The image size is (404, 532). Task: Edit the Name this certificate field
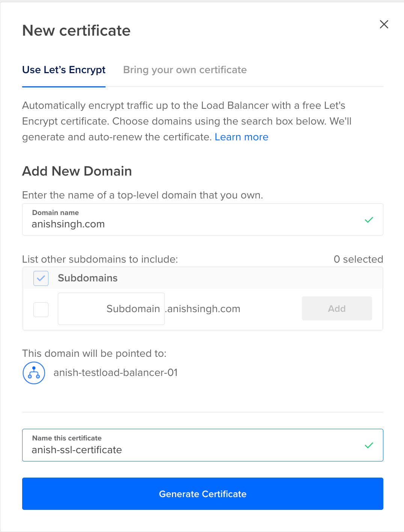(203, 445)
